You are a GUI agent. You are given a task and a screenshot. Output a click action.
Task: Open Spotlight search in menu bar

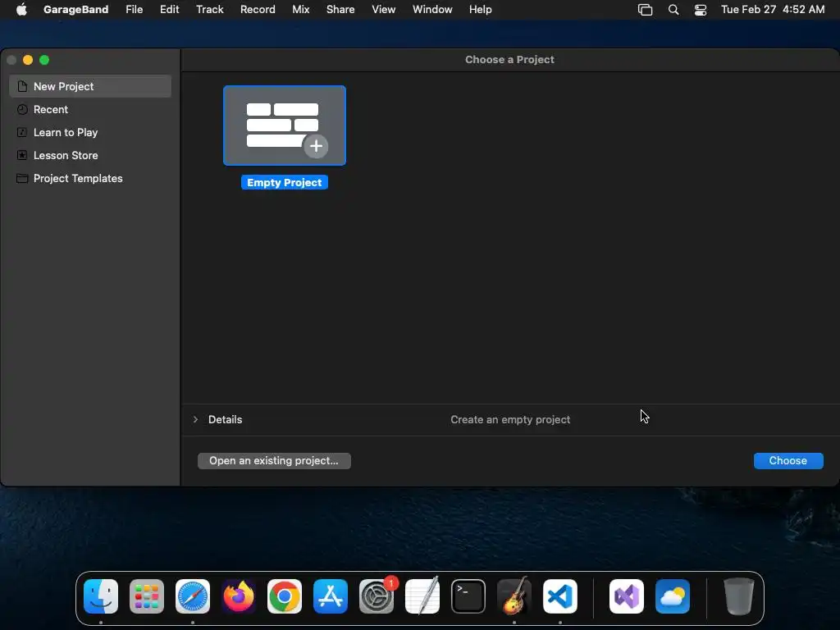(x=673, y=10)
